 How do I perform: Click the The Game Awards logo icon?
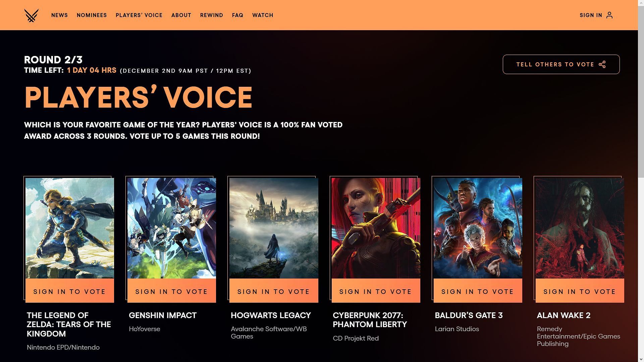click(32, 15)
